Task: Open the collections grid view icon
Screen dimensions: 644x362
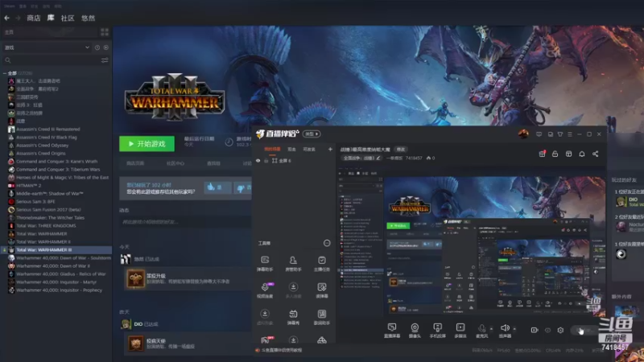Action: click(105, 32)
